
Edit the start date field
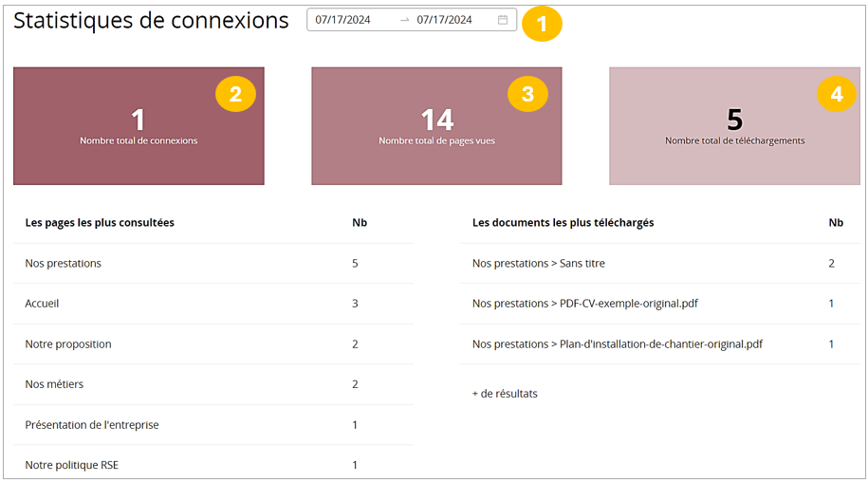pyautogui.click(x=343, y=20)
